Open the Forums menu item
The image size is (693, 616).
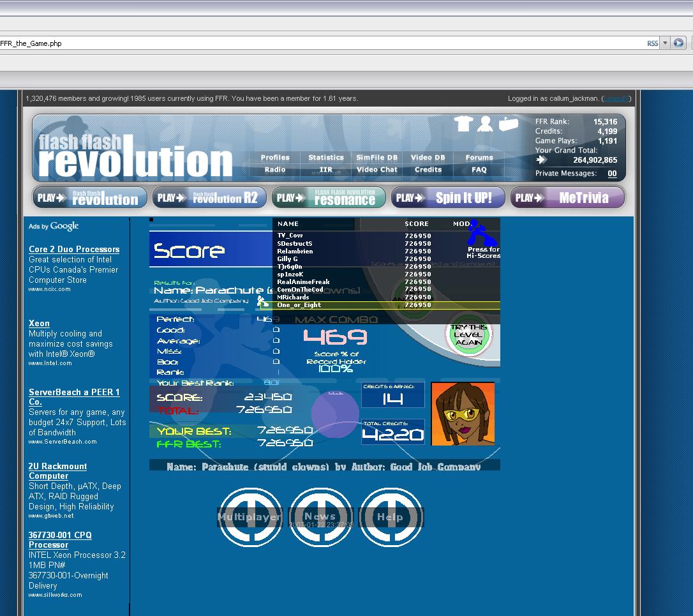pos(479,158)
